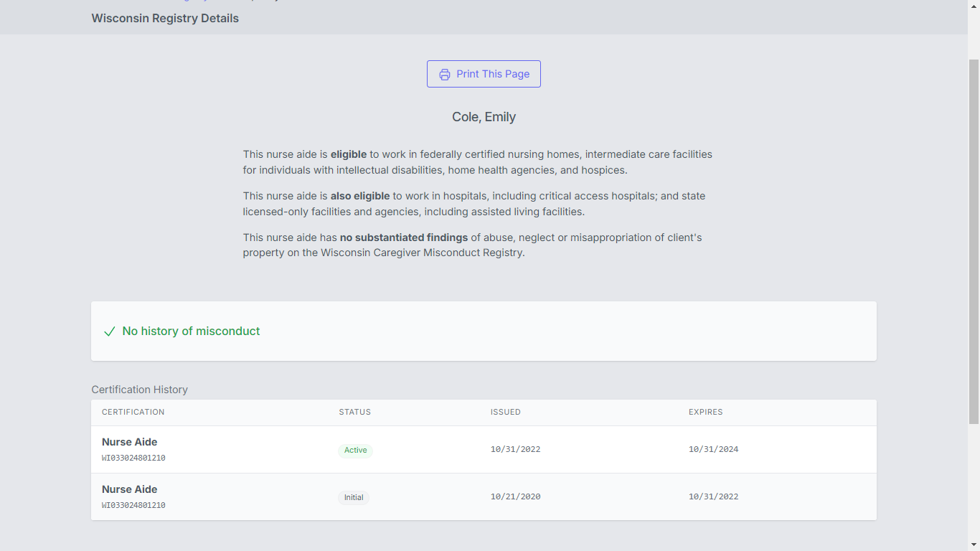Click the printer icon in Print button
The image size is (980, 551).
pyautogui.click(x=445, y=75)
